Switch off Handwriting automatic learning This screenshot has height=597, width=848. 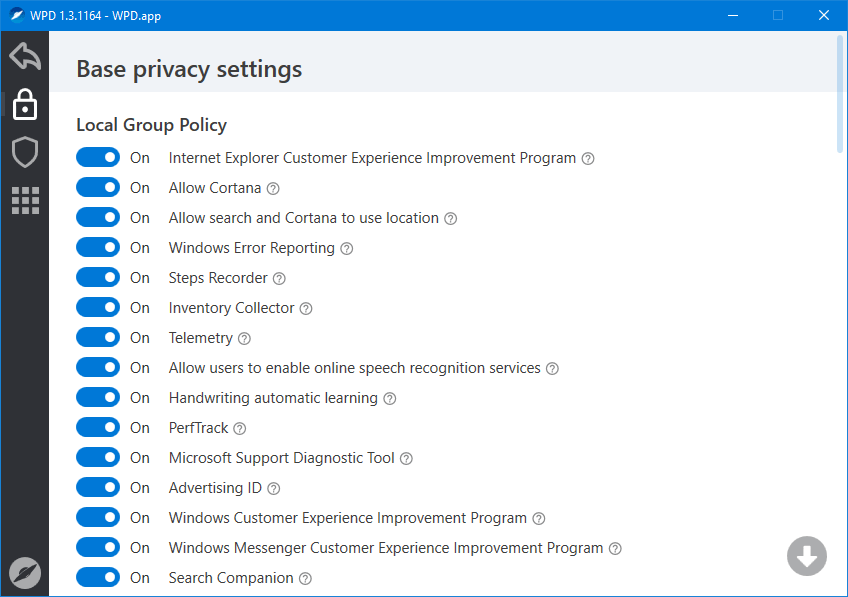pyautogui.click(x=98, y=397)
